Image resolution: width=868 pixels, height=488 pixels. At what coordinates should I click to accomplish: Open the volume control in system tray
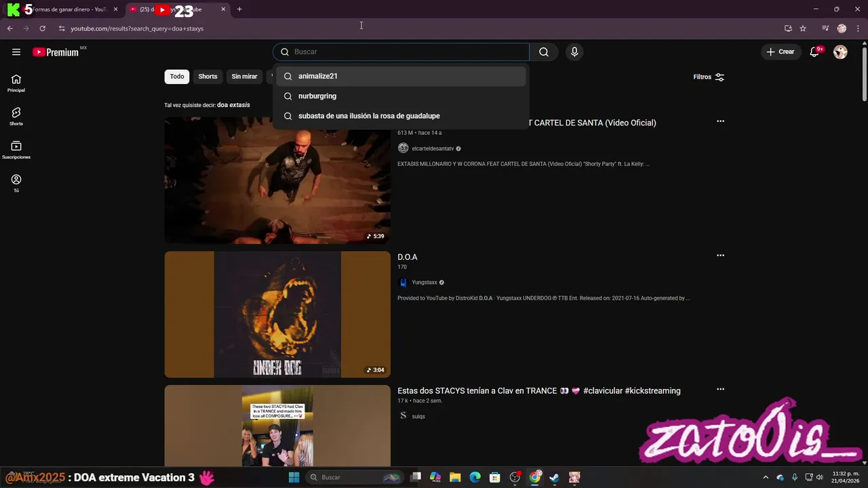(819, 477)
